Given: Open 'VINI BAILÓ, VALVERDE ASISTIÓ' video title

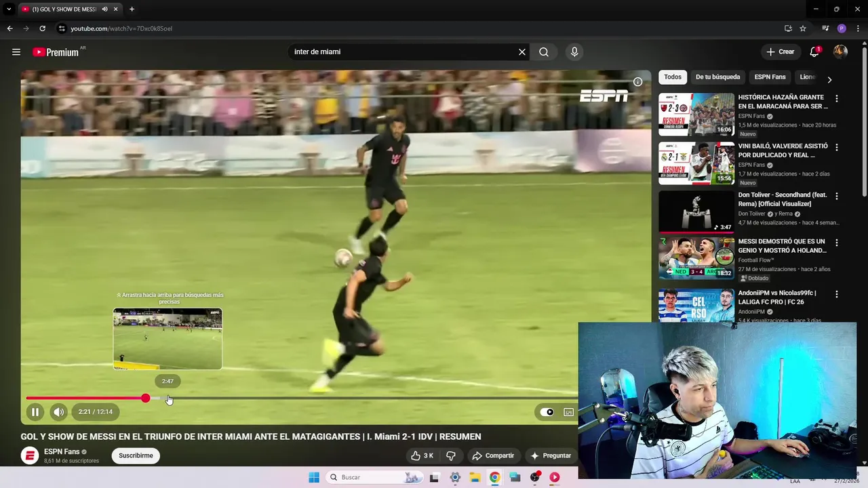Looking at the screenshot, I should 783,150.
